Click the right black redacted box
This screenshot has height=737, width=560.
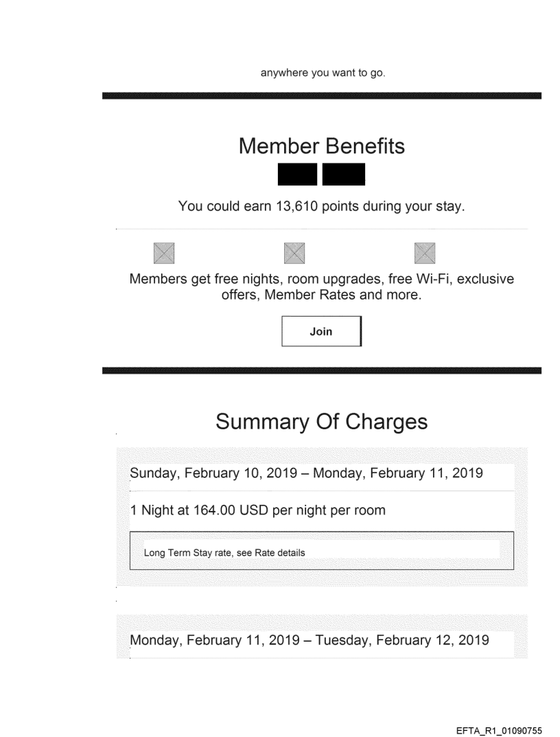[x=343, y=174]
